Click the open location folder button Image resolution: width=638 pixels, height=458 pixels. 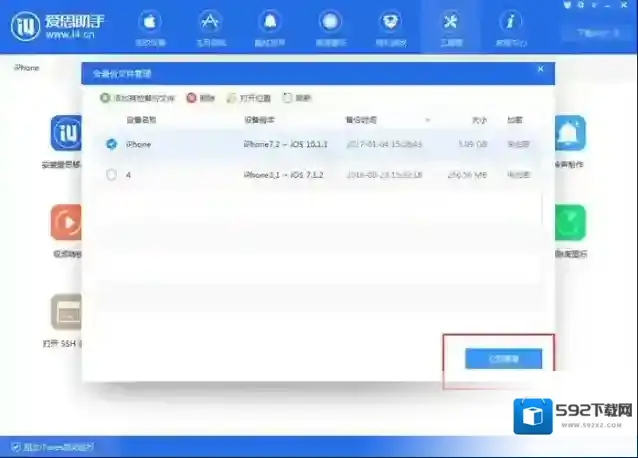(233, 98)
